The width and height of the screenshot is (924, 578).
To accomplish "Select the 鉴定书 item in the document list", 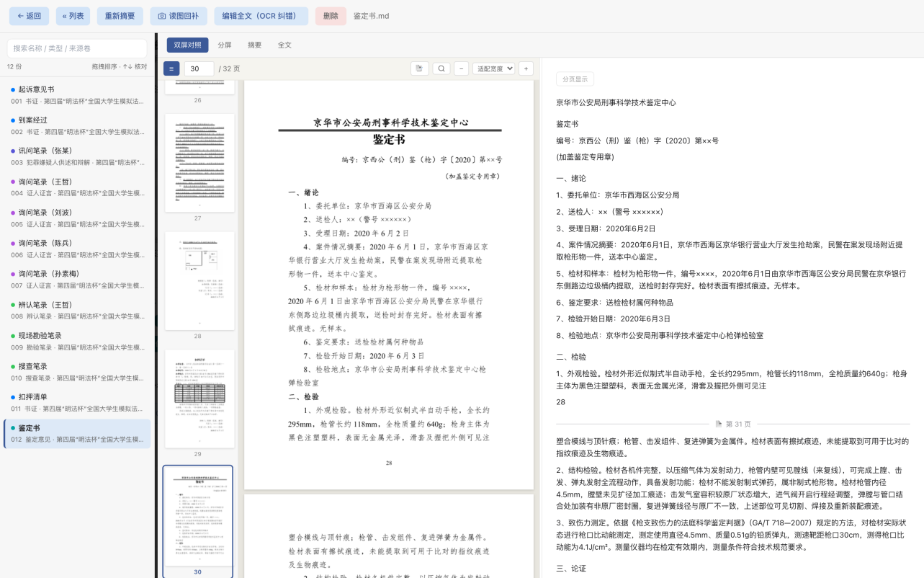I will point(77,434).
